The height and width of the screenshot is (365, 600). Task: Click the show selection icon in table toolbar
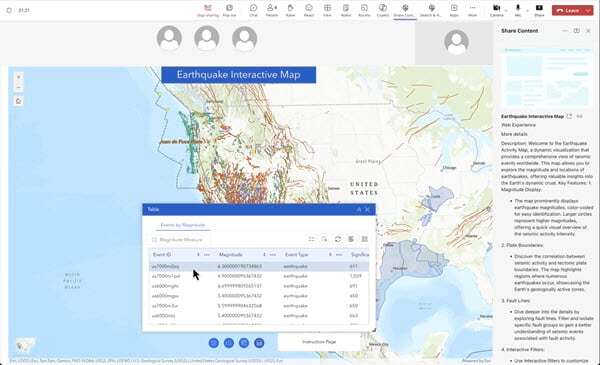[x=311, y=239]
